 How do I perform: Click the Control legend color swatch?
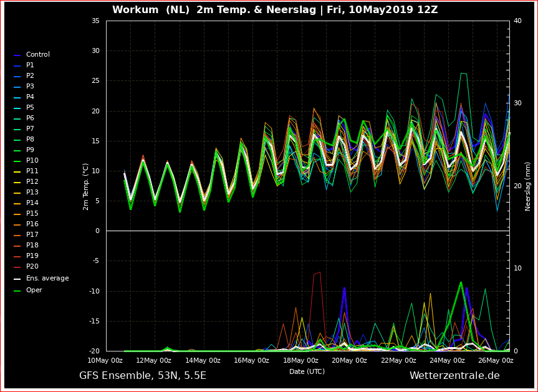[x=17, y=55]
